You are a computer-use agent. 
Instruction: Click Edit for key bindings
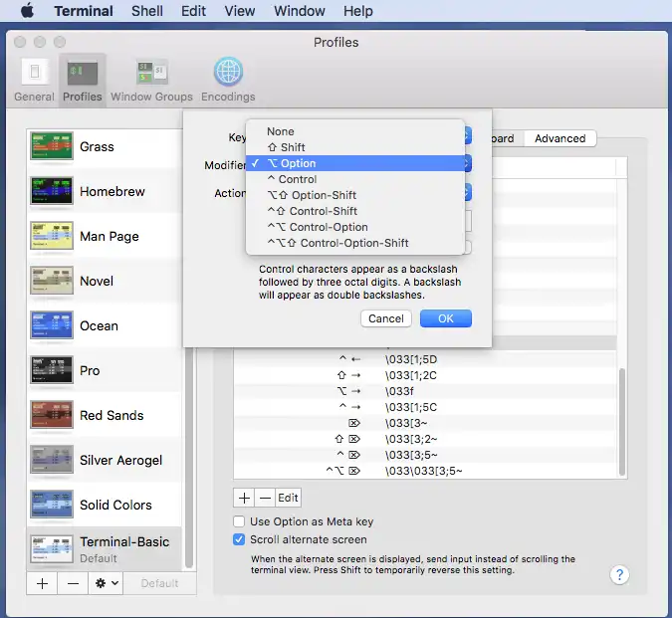(288, 498)
